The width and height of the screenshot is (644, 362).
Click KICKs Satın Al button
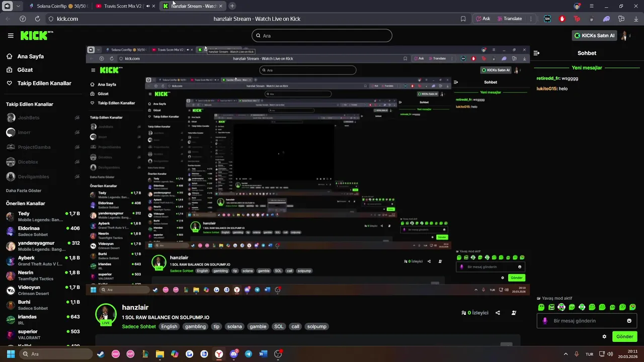click(594, 36)
